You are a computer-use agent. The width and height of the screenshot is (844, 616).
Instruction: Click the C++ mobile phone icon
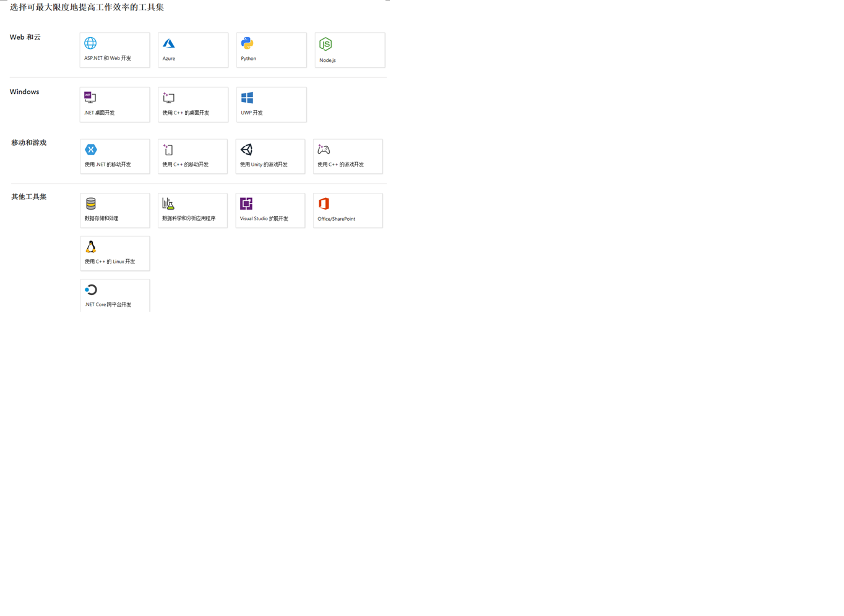tap(168, 150)
